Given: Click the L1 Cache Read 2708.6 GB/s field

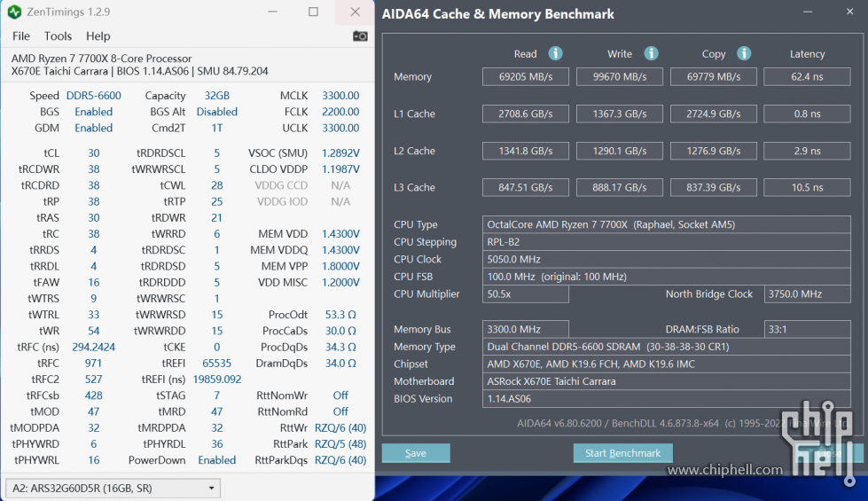Looking at the screenshot, I should [526, 114].
